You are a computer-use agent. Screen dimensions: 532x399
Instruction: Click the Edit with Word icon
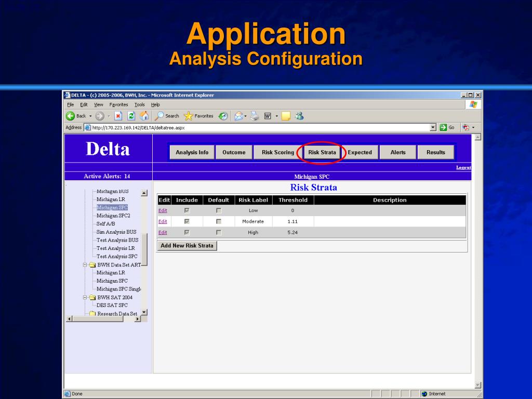268,116
